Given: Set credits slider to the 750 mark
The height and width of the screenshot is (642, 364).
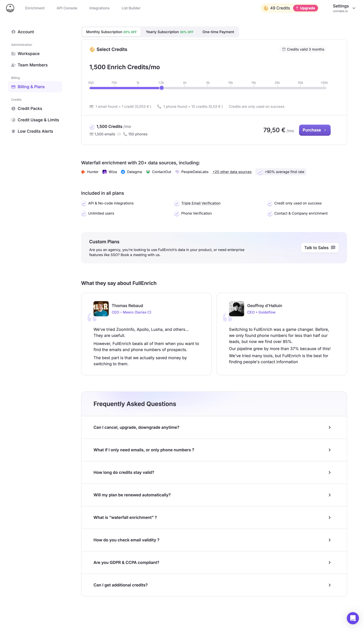Looking at the screenshot, I should point(115,88).
